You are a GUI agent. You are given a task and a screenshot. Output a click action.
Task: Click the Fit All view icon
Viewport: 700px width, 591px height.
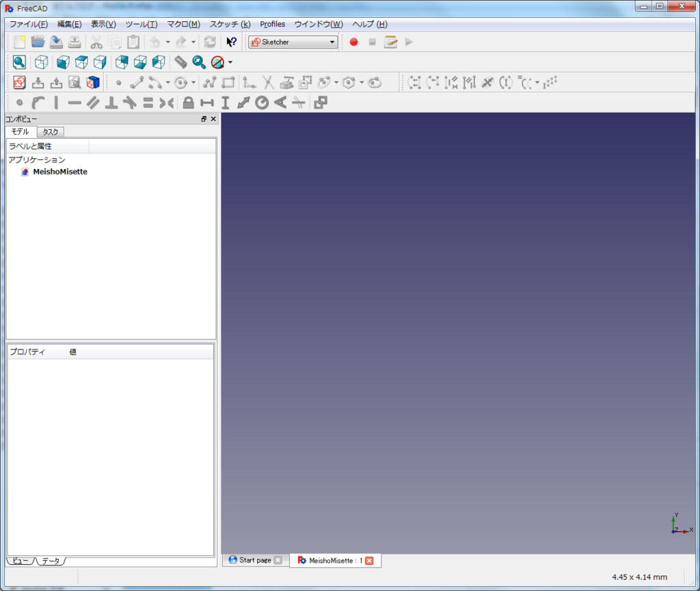pos(19,62)
